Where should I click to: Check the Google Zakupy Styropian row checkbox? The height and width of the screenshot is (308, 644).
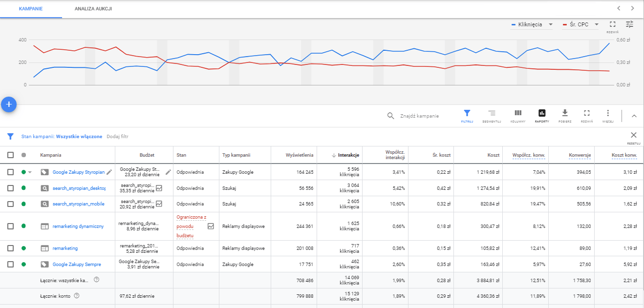pos(10,172)
